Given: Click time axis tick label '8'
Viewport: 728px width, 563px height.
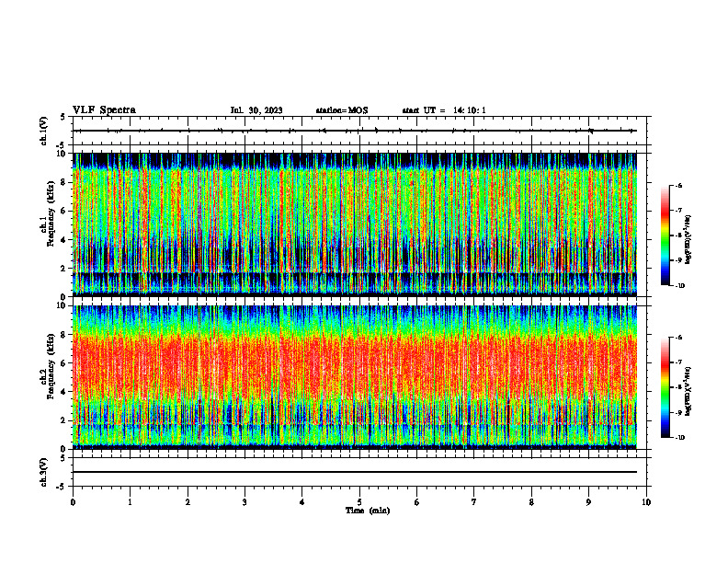Looking at the screenshot, I should pyautogui.click(x=531, y=502).
